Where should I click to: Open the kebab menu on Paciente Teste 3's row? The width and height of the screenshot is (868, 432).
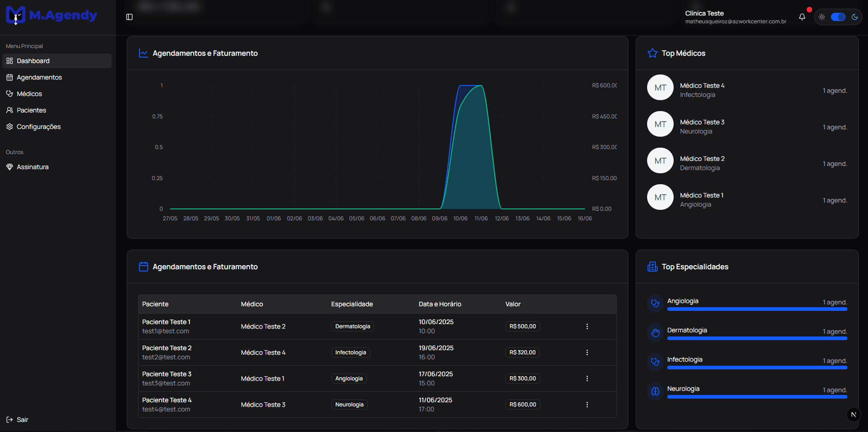[587, 378]
